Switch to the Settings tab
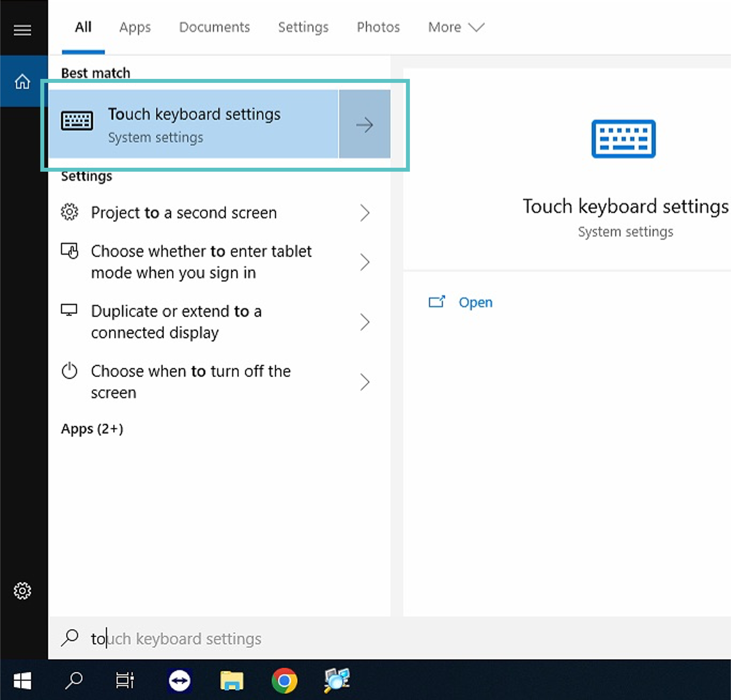The height and width of the screenshot is (700, 731). pyautogui.click(x=303, y=27)
